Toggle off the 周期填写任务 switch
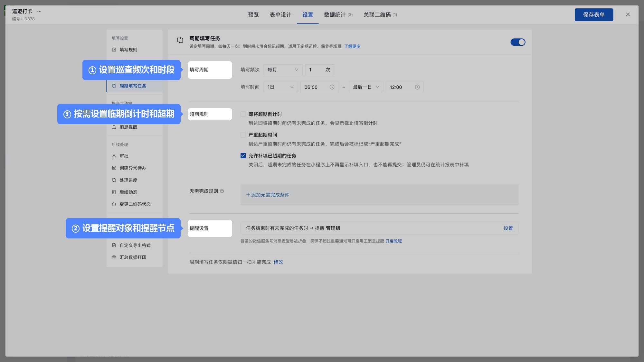Viewport: 644px width, 362px height. pyautogui.click(x=518, y=42)
